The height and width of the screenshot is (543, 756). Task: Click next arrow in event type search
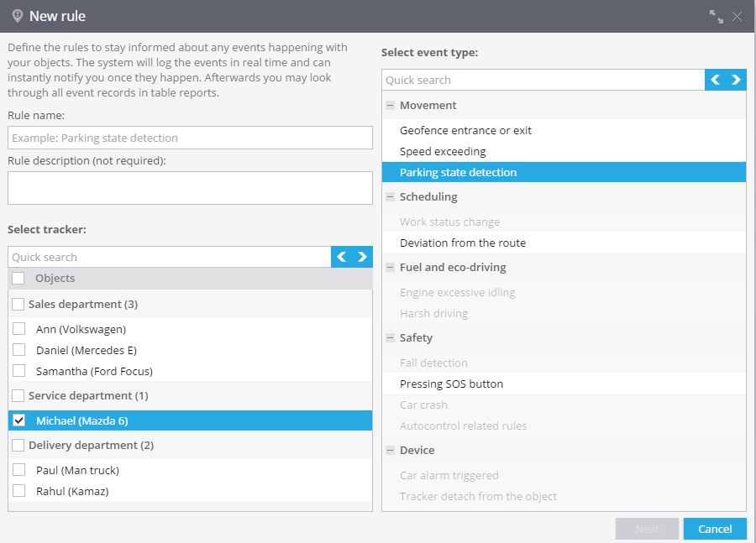[736, 80]
